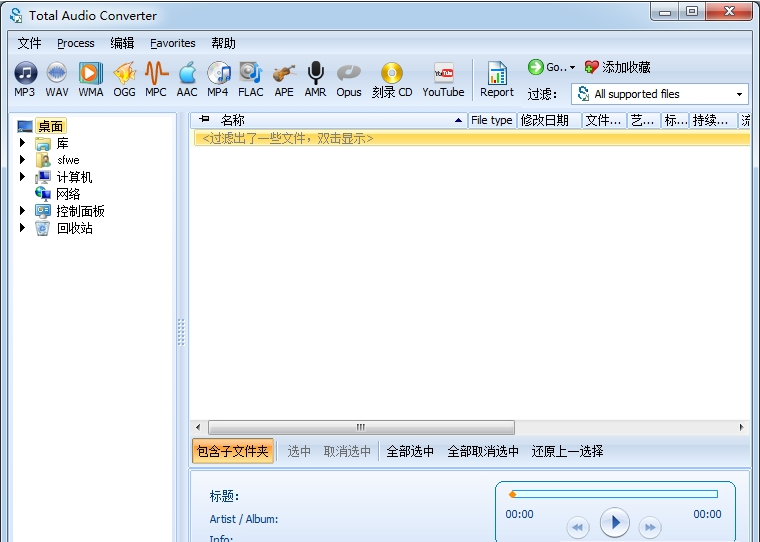
Task: Click the fast-forward playback button
Action: tap(650, 527)
